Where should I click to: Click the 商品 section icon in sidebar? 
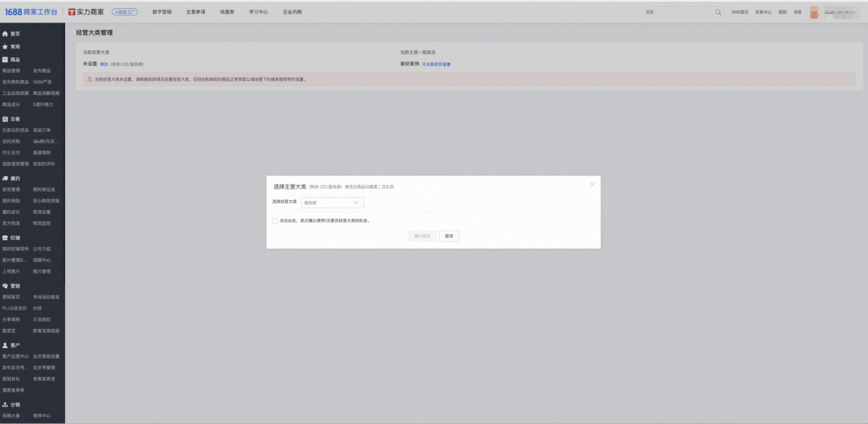tap(5, 59)
